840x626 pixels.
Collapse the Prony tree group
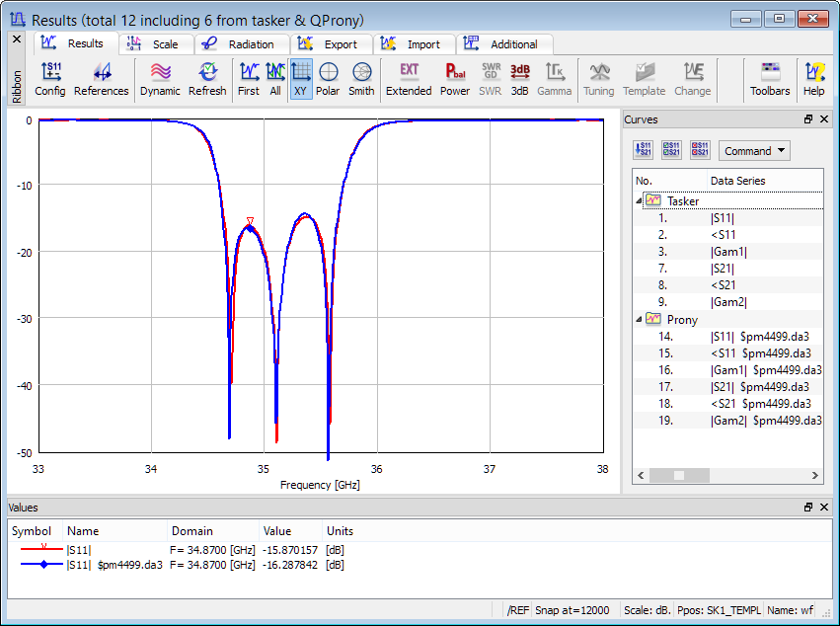tap(639, 320)
